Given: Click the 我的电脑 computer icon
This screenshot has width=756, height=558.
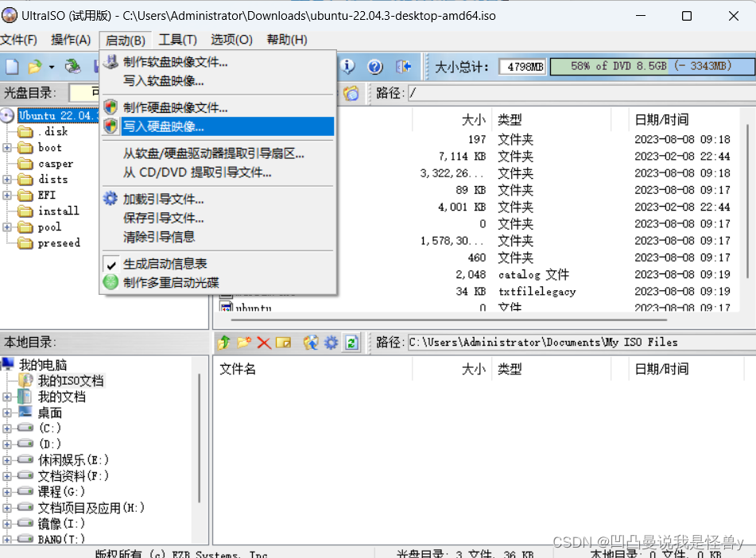Looking at the screenshot, I should 8,363.
